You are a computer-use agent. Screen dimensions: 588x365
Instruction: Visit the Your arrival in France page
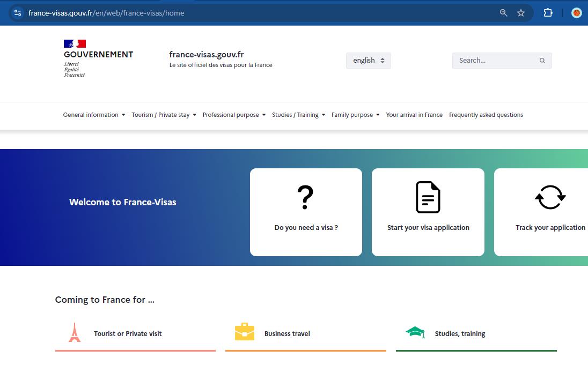[414, 115]
